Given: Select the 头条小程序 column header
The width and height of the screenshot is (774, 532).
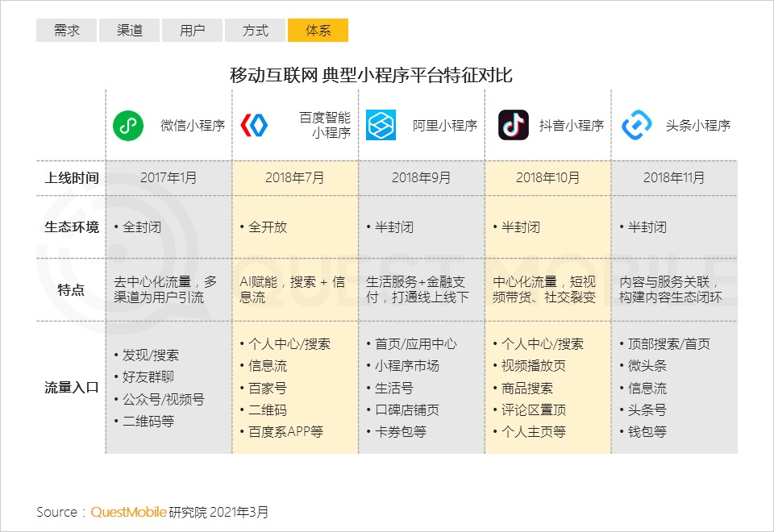Looking at the screenshot, I should 698,126.
